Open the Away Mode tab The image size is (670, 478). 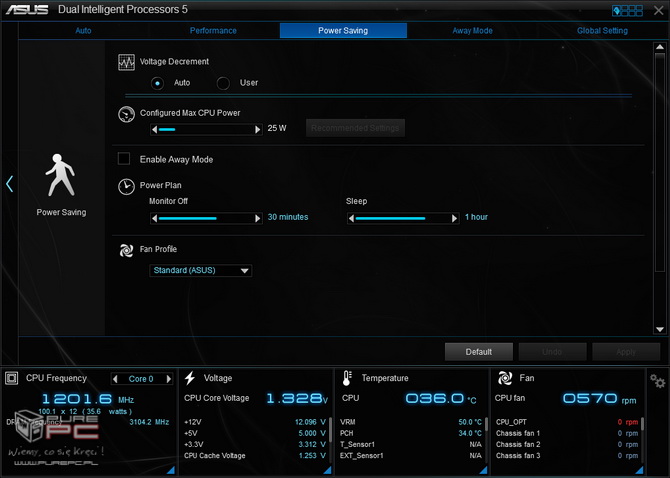pos(473,31)
